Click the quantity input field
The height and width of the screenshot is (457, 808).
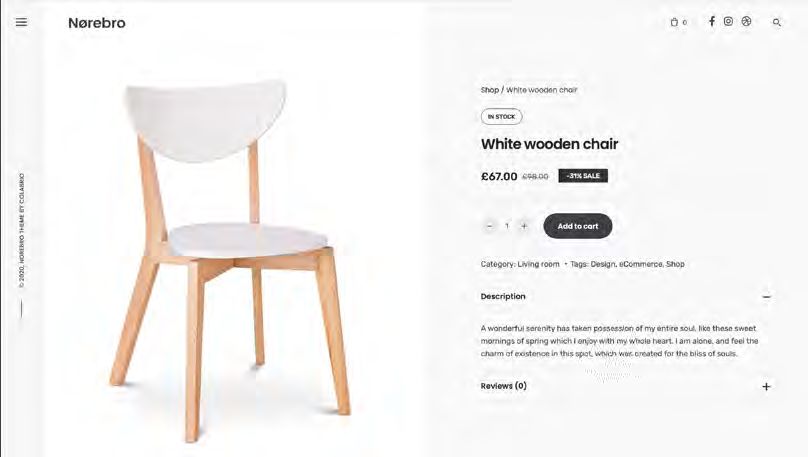coord(507,226)
